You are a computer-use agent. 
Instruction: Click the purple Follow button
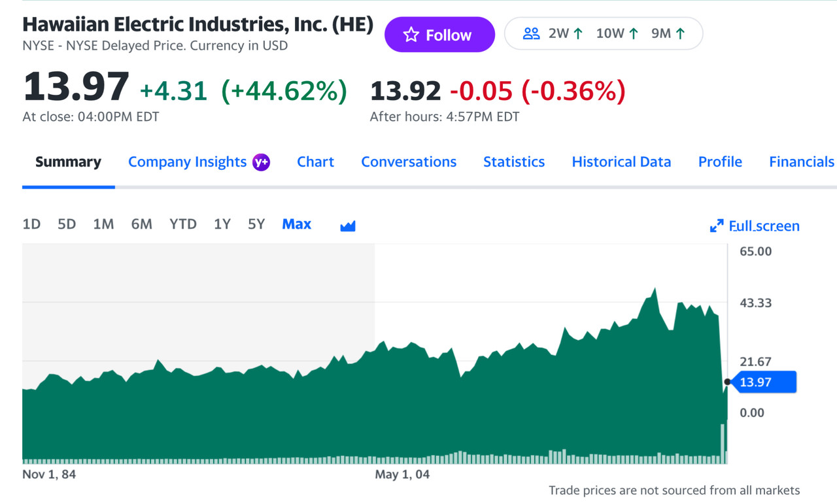439,35
